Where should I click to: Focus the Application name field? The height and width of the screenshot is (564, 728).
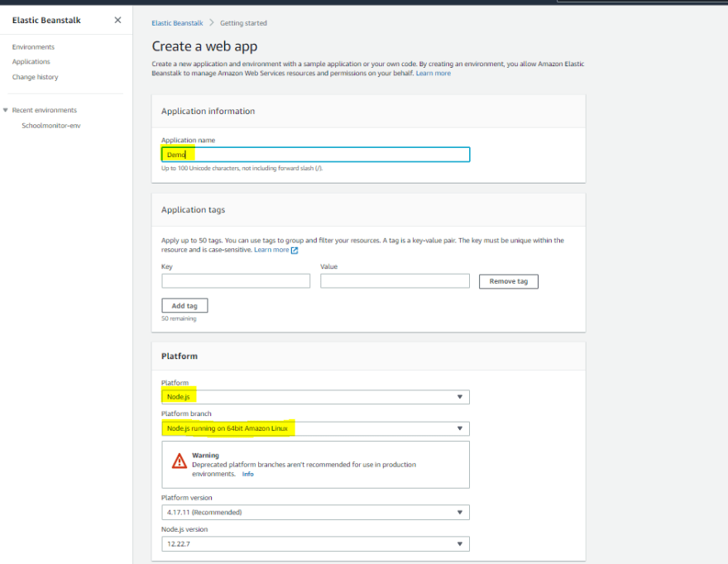point(316,155)
